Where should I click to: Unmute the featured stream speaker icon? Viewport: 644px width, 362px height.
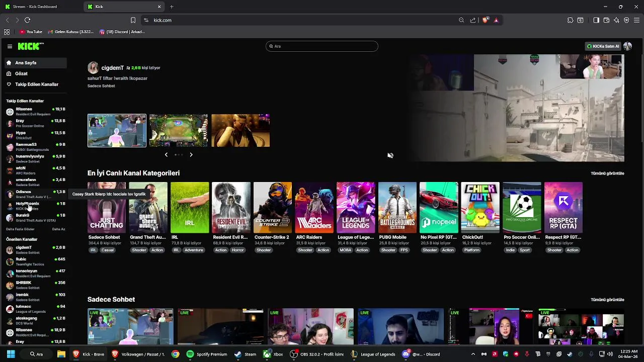point(390,155)
